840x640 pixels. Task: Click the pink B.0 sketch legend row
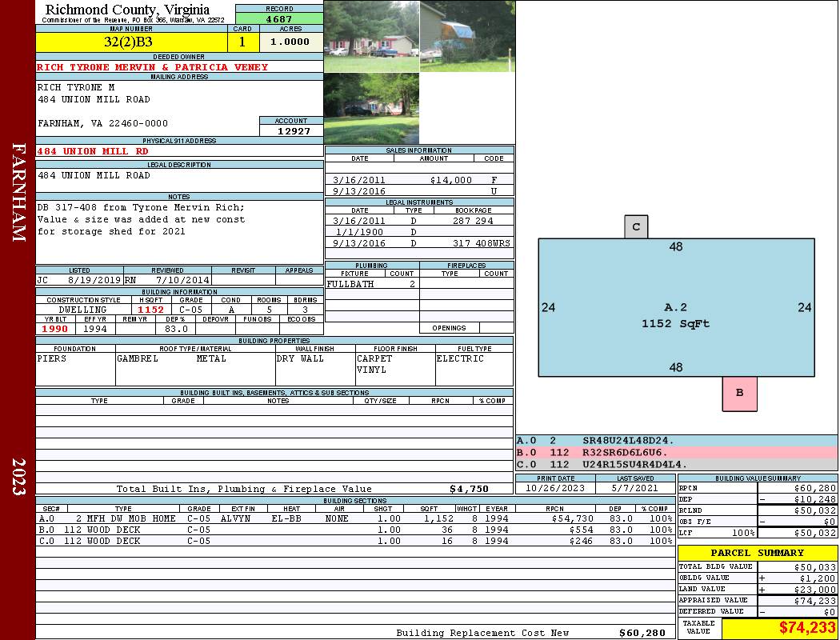click(x=676, y=453)
